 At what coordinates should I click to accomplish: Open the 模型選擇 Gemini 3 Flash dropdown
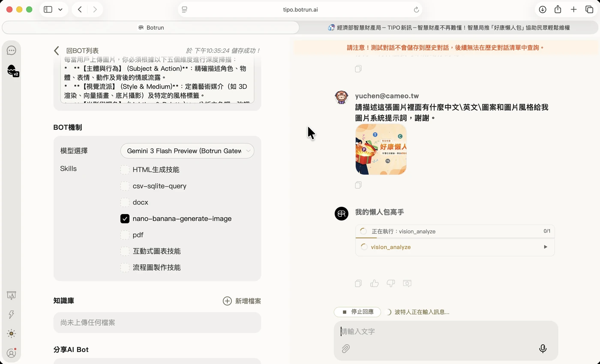pyautogui.click(x=187, y=151)
